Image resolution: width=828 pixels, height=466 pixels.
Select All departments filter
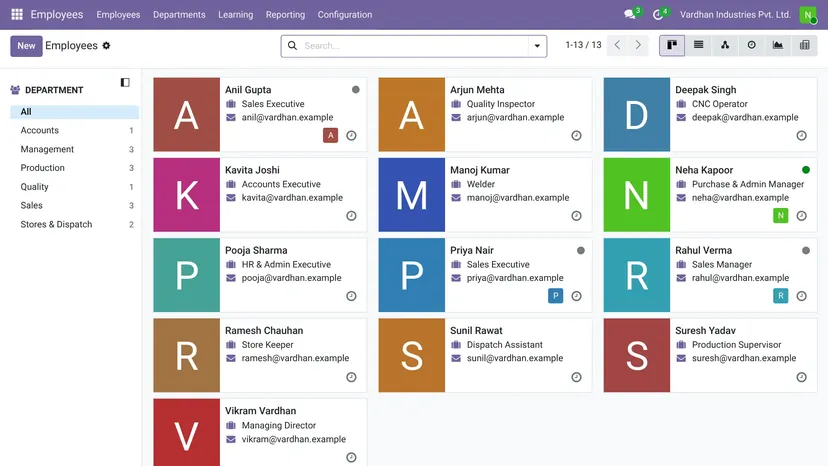click(74, 111)
